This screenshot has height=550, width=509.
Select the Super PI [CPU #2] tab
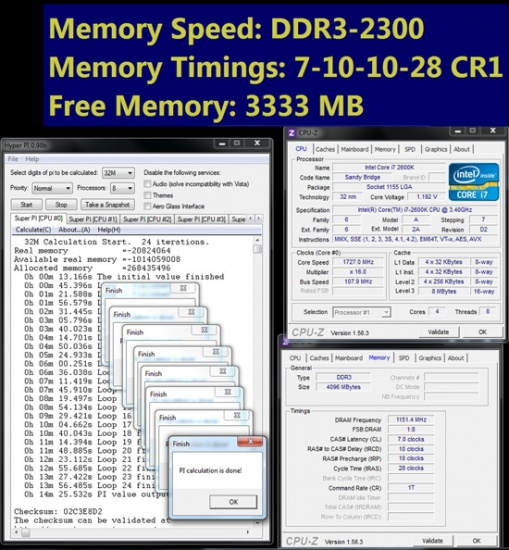[x=147, y=219]
